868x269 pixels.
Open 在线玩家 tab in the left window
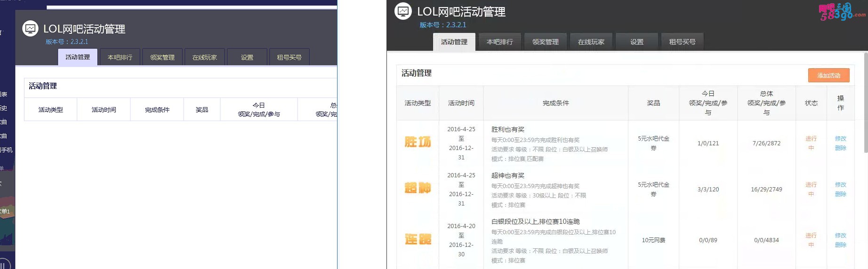(205, 57)
